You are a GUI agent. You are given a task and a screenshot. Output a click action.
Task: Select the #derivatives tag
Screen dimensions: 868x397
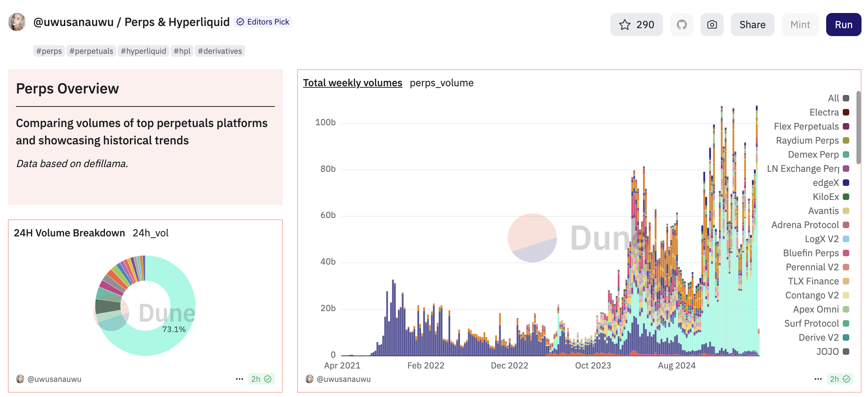pos(220,51)
